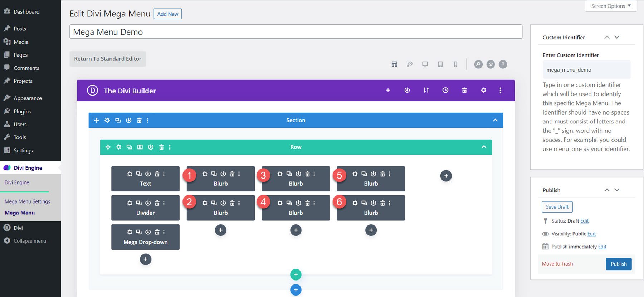Open more options on Mega Drop-down module

164,232
